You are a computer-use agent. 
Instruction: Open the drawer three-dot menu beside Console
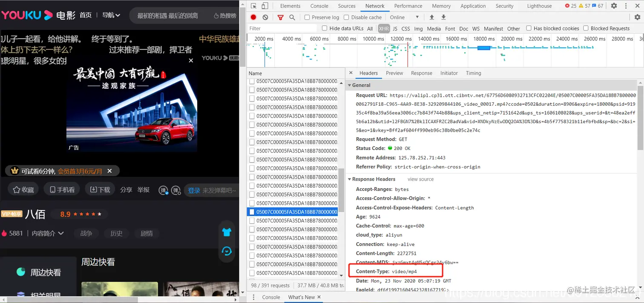point(254,297)
